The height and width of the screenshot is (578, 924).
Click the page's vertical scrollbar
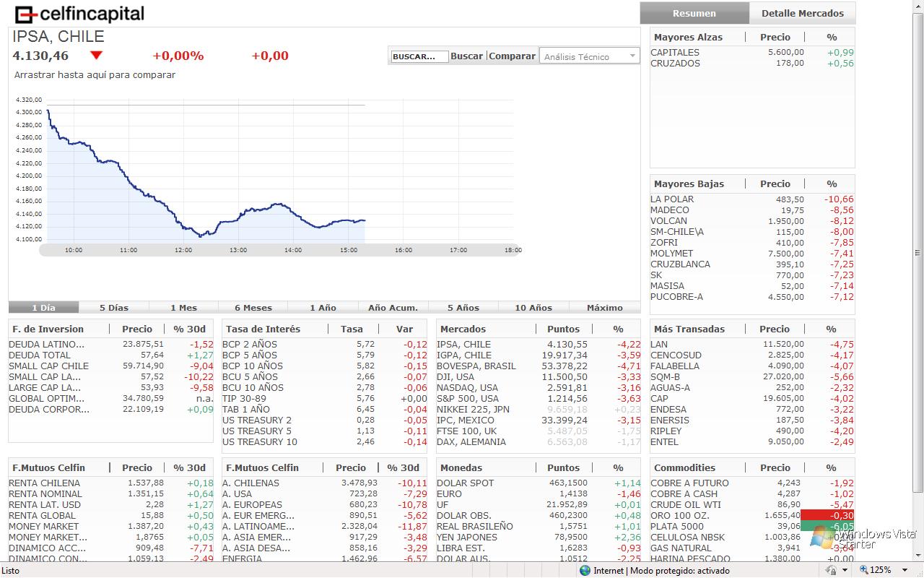[918, 282]
